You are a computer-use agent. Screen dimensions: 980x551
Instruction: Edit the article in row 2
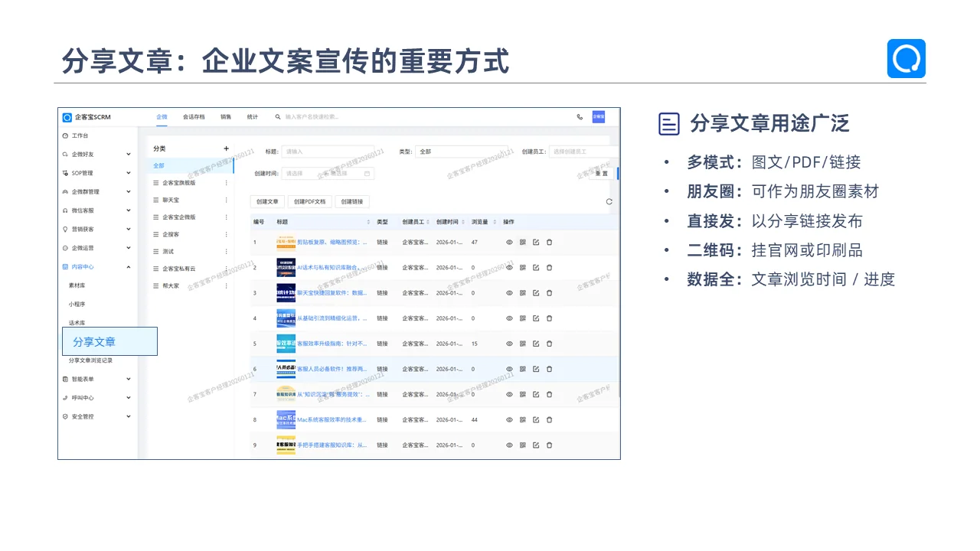click(x=536, y=268)
